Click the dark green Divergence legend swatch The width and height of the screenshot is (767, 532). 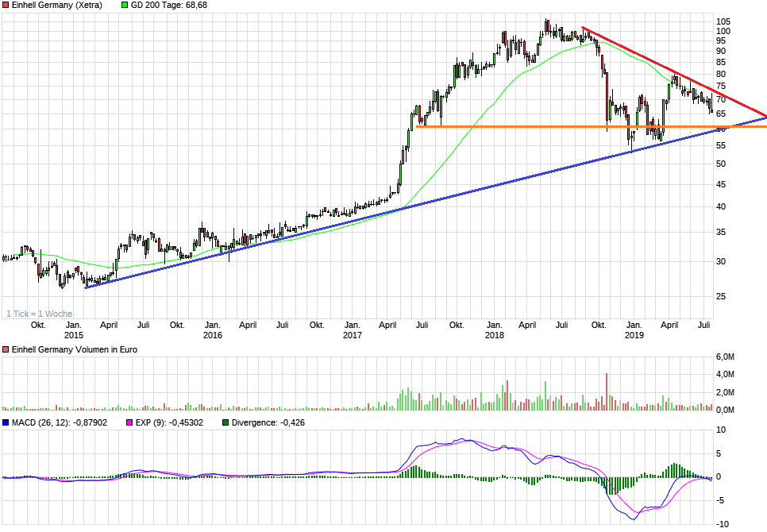[225, 422]
